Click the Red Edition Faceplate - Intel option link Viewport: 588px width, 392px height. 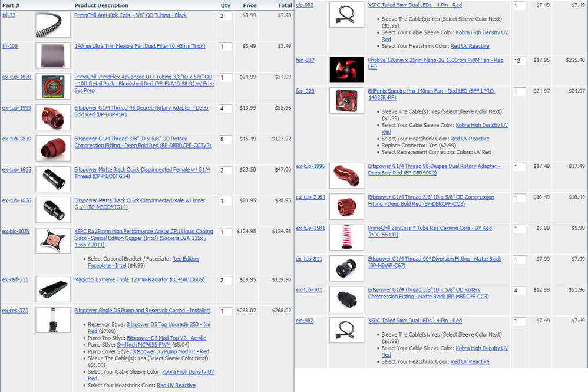pyautogui.click(x=143, y=262)
